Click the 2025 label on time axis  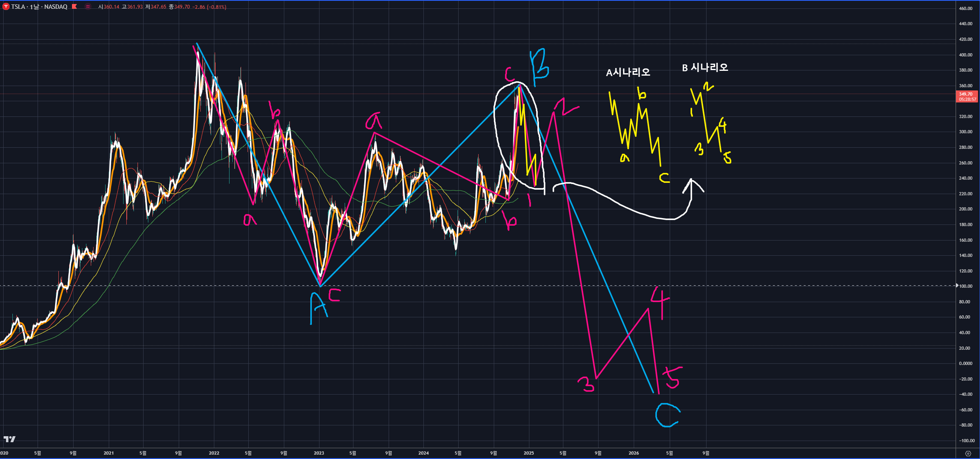(x=529, y=453)
